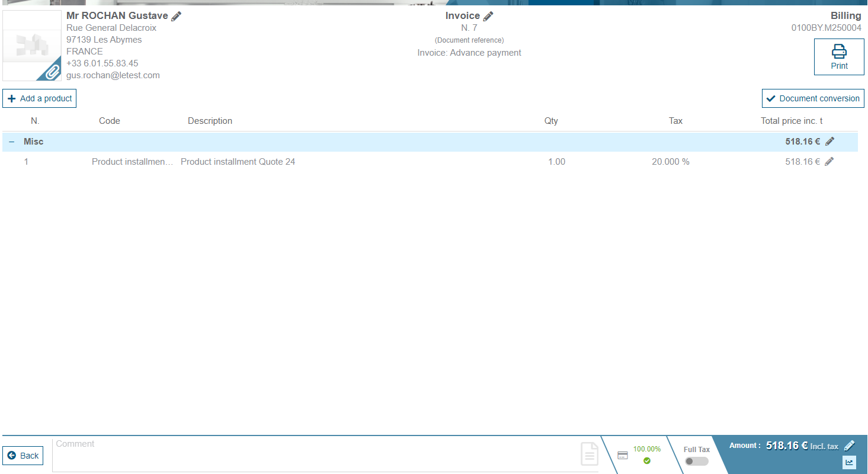The height and width of the screenshot is (474, 868).
Task: Edit the Misc group total with pencil
Action: coord(829,142)
